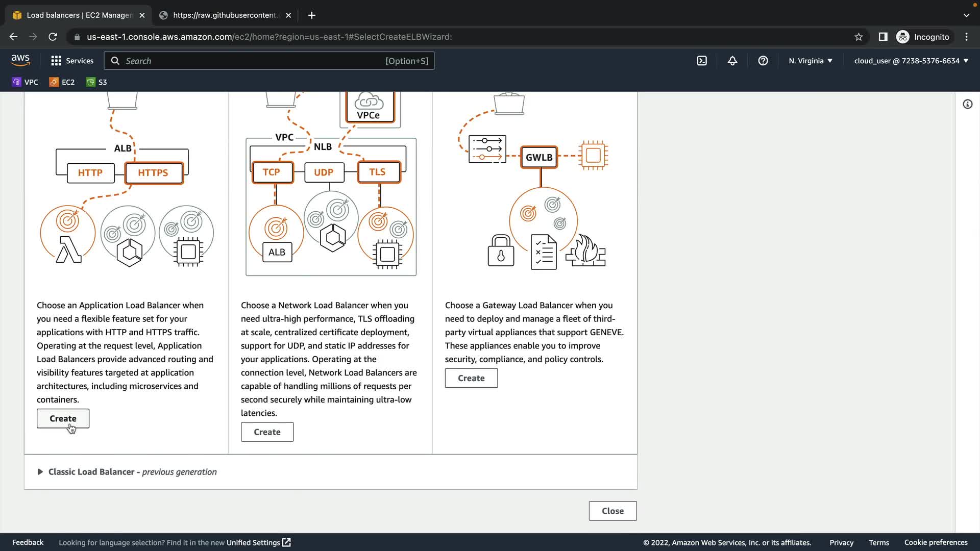Switch to the raw.githubusercontent tab
Viewport: 980px width, 551px height.
pyautogui.click(x=225, y=15)
